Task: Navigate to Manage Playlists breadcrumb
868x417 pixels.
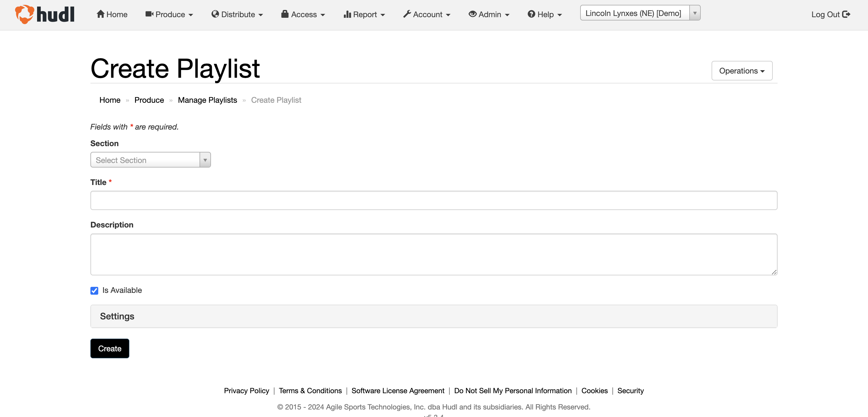Action: (207, 100)
